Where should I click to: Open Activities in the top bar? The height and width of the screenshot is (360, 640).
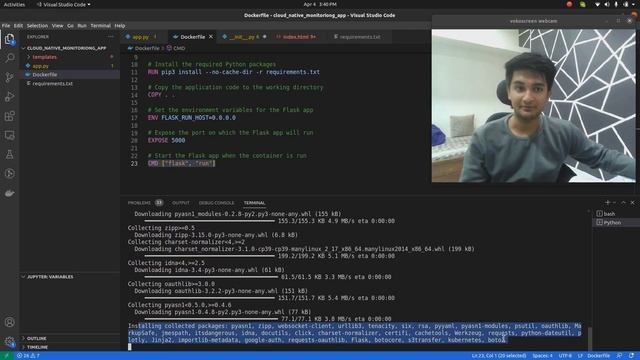click(x=14, y=4)
